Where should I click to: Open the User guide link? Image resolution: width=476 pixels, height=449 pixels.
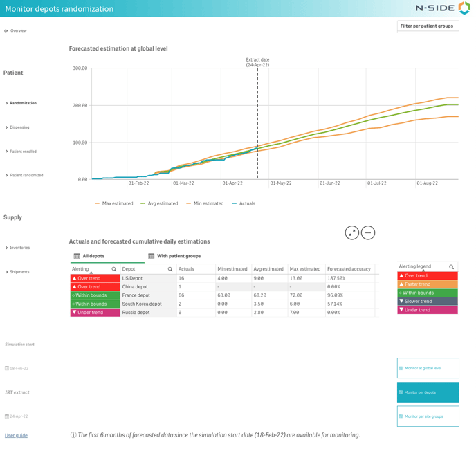pyautogui.click(x=16, y=436)
